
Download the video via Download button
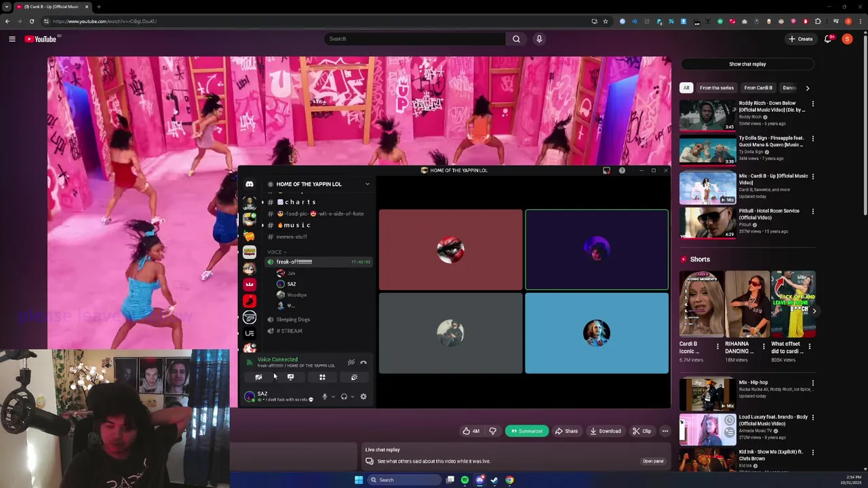tap(606, 431)
